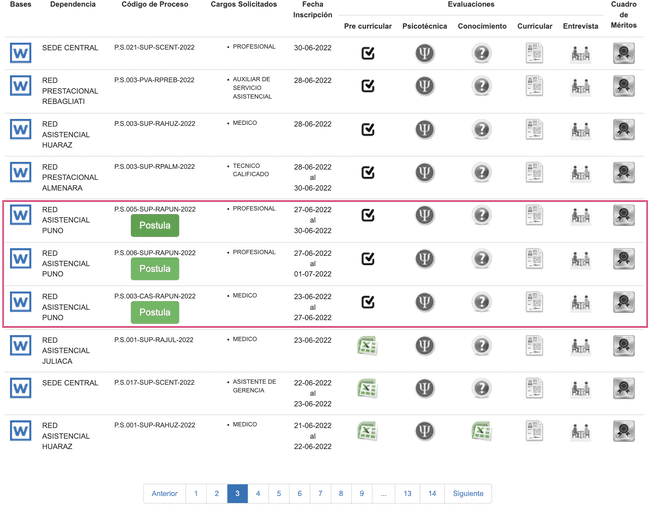Click Entrevista icon for P.S.005-SUP-RAPUN-2022 row
The width and height of the screenshot is (650, 509).
click(x=580, y=216)
